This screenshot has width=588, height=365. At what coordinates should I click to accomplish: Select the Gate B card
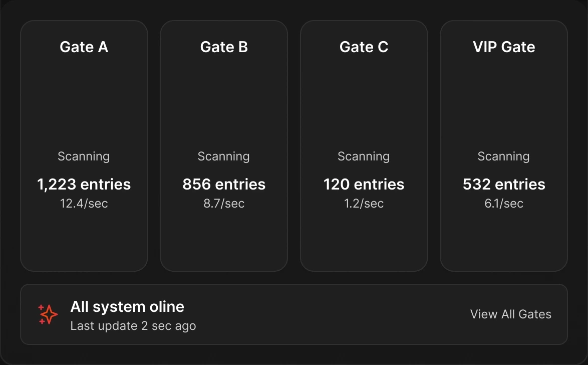(x=224, y=146)
